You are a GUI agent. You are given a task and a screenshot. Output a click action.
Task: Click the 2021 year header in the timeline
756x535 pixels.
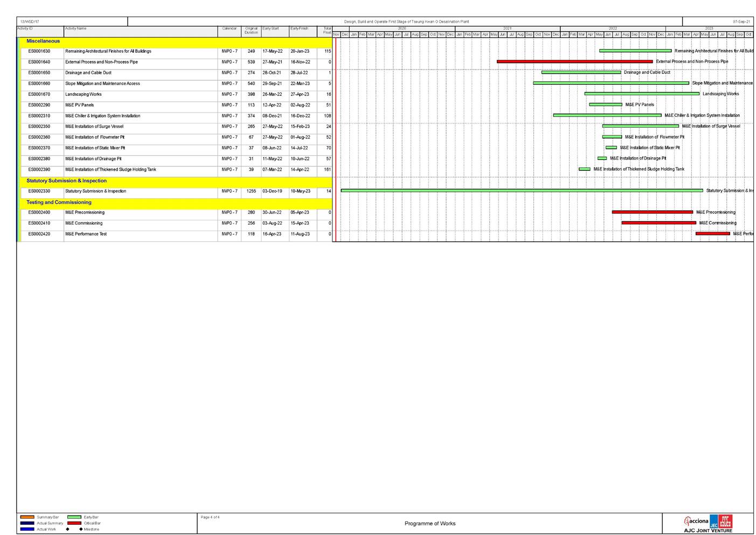[507, 29]
